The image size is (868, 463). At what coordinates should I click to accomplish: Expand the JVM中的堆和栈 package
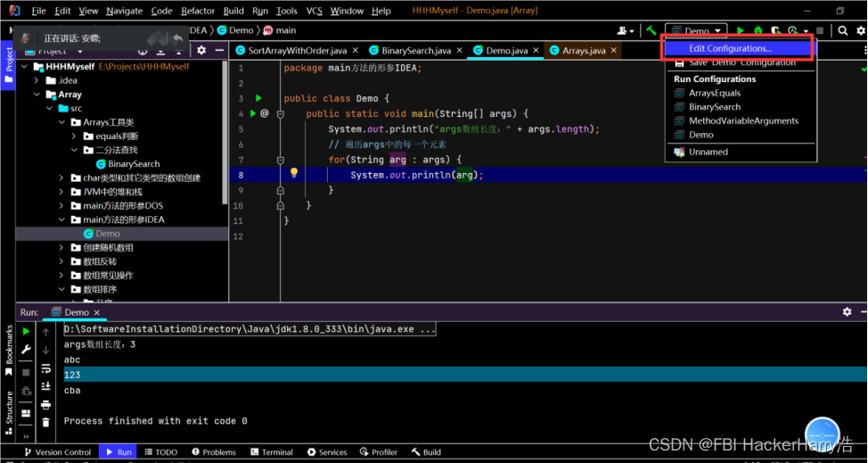coord(62,192)
